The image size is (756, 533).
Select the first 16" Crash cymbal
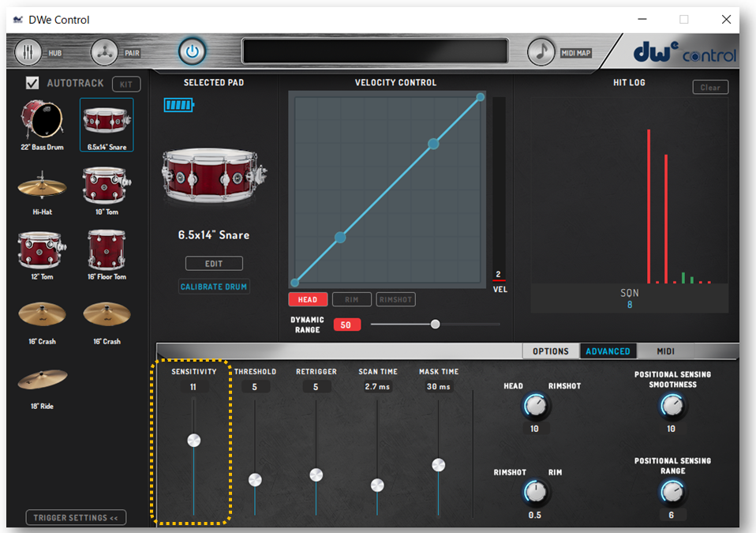[x=42, y=322]
